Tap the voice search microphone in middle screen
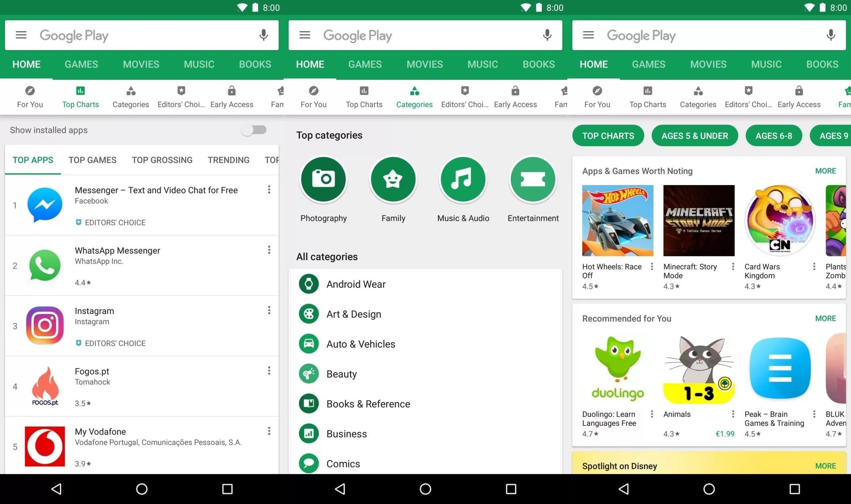Image resolution: width=851 pixels, height=504 pixels. [547, 35]
